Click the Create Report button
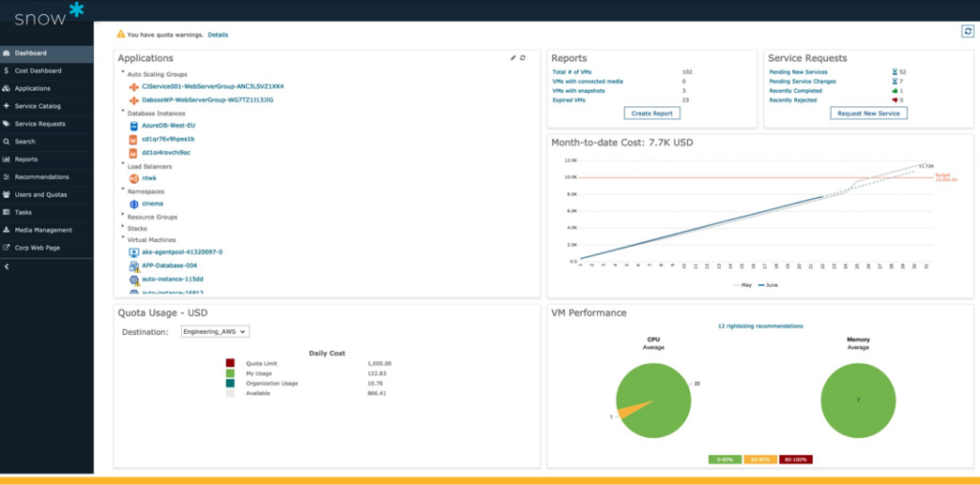The image size is (980, 485). coord(653,113)
